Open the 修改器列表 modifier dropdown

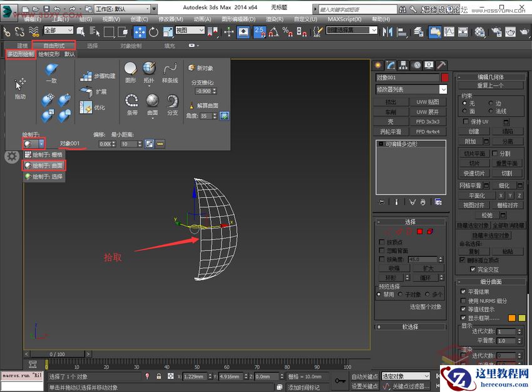click(410, 89)
